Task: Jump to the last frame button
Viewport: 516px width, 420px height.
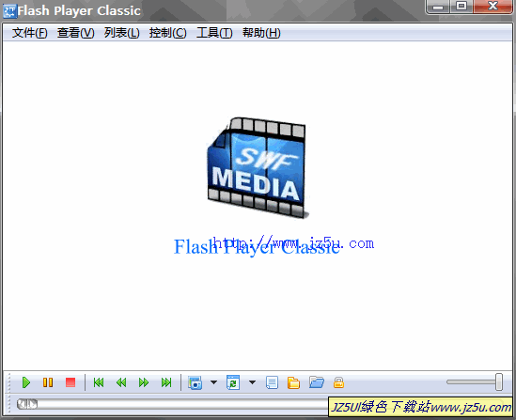Action: point(166,382)
